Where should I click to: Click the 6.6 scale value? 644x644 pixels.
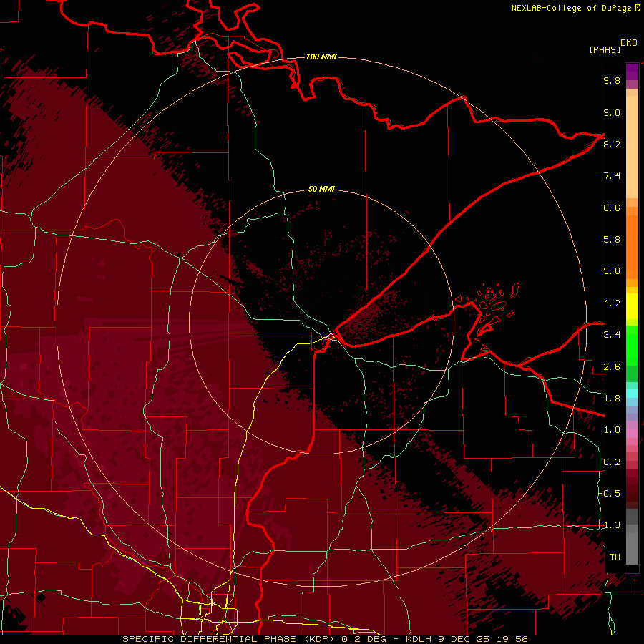612,208
